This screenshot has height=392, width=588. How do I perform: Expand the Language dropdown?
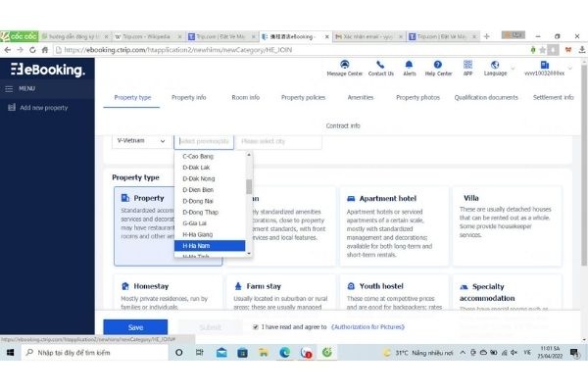[x=497, y=69]
